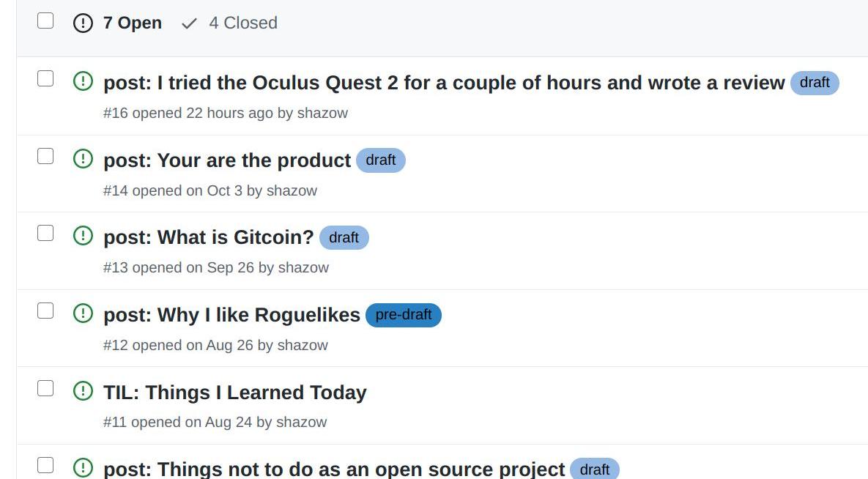Select the Oculus Quest 2 review issue checkbox

point(45,78)
